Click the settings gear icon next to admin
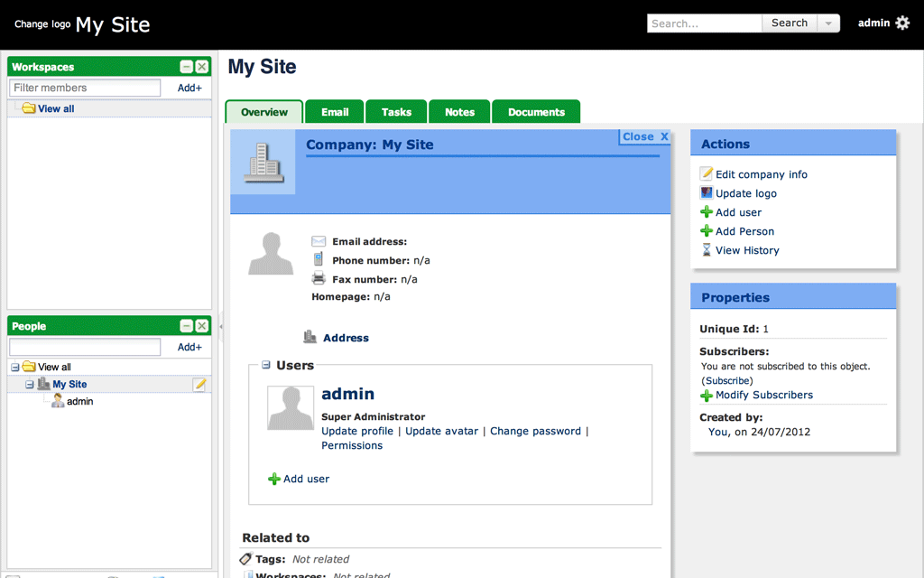Screen dimensions: 924x578 point(902,23)
